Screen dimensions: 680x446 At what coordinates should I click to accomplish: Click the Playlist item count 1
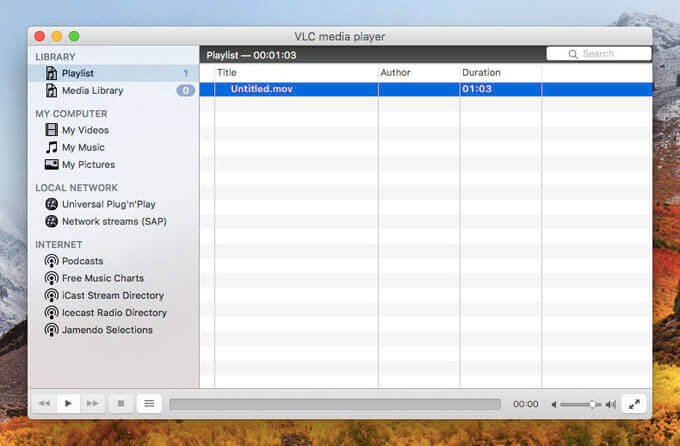click(x=186, y=73)
